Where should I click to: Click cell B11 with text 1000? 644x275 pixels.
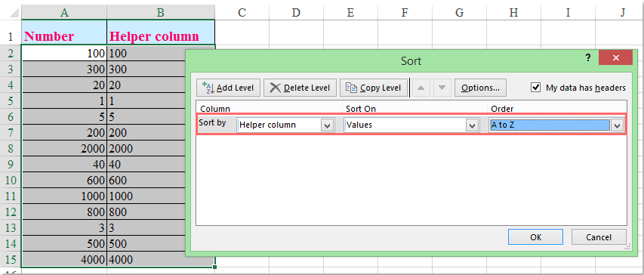(x=146, y=196)
